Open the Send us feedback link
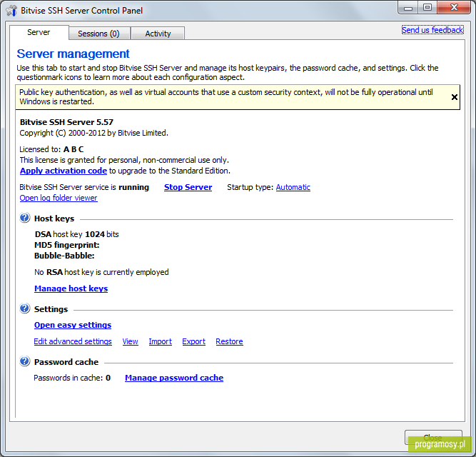Viewport: 476px width, 457px height. pos(432,30)
